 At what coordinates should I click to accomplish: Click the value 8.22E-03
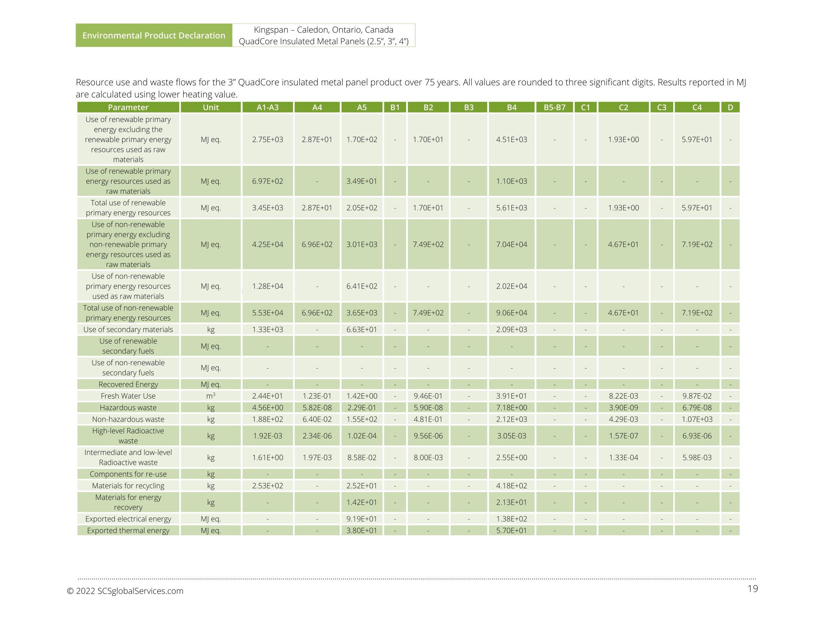coord(623,396)
